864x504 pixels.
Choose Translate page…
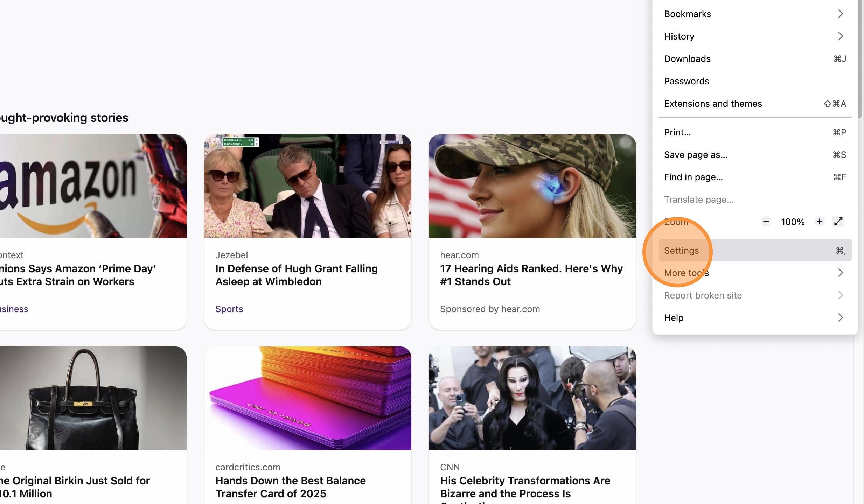(x=755, y=199)
